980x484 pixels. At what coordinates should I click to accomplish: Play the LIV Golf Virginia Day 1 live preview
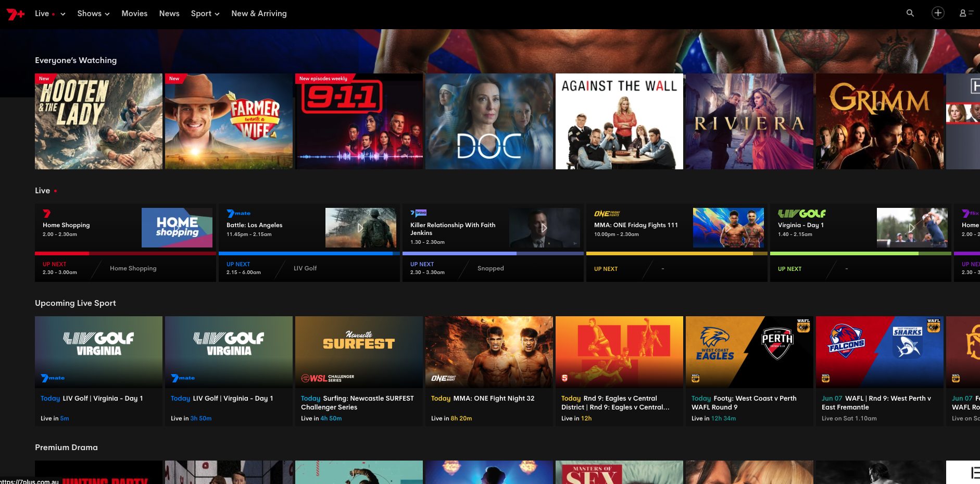[x=912, y=228]
